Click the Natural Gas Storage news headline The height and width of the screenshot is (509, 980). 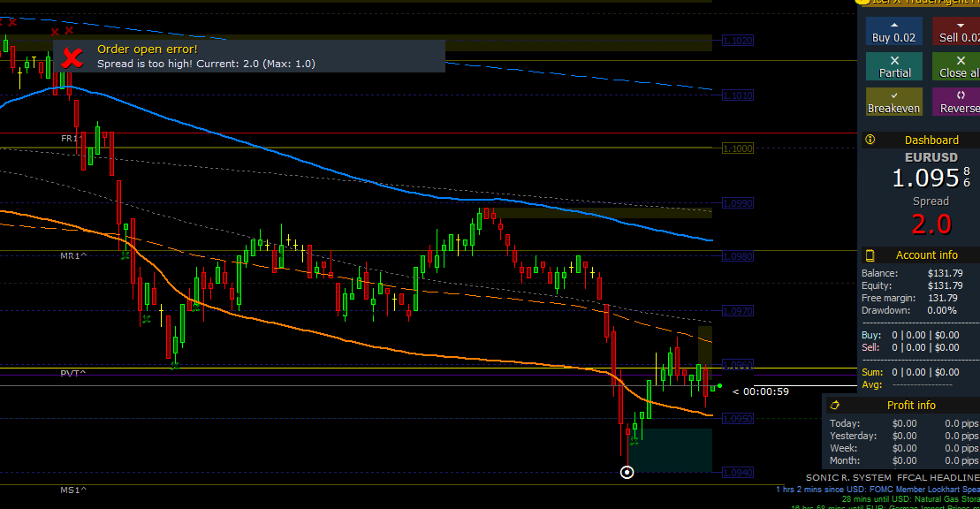point(910,499)
